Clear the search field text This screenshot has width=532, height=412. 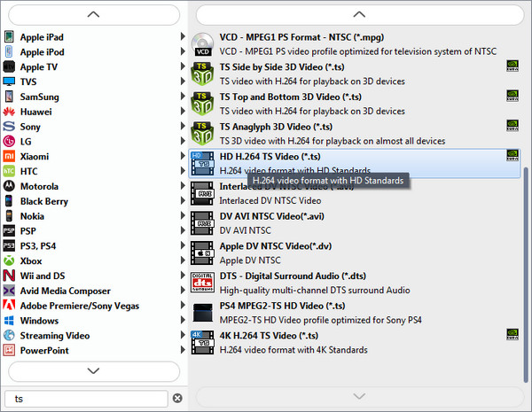coord(177,399)
